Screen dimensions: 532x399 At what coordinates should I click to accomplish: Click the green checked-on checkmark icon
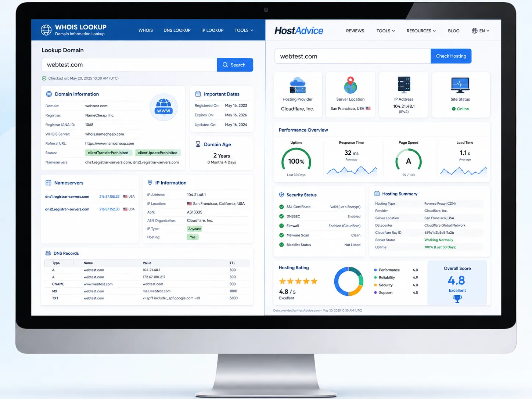coord(44,78)
